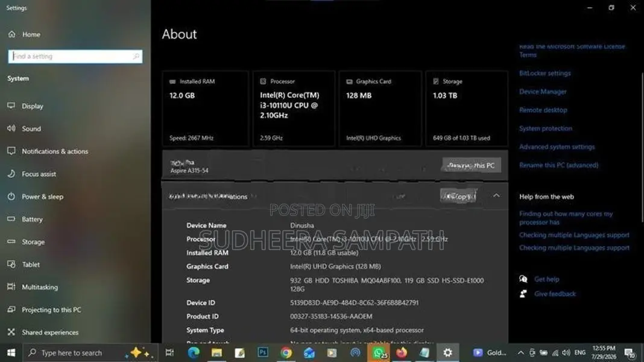Click the volume icon in system tray
Screen dimensions: 644x362
coord(566,352)
